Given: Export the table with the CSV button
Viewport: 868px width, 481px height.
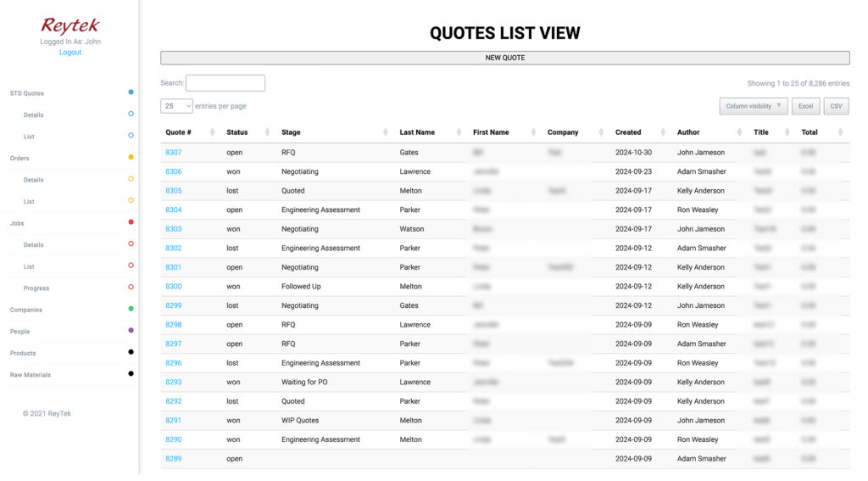Looking at the screenshot, I should [836, 106].
